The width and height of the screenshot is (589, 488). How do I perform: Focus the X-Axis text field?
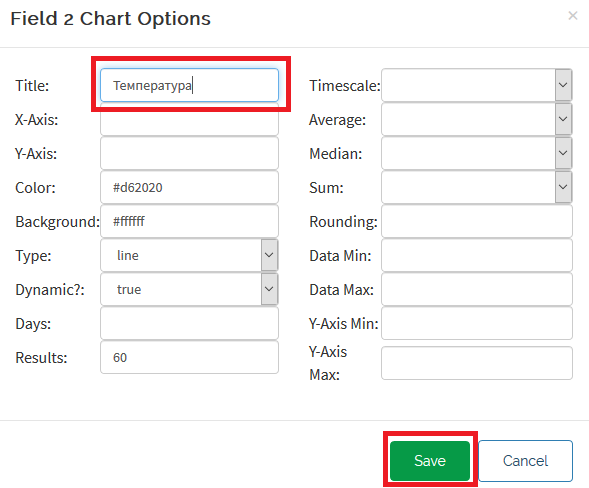(x=189, y=119)
